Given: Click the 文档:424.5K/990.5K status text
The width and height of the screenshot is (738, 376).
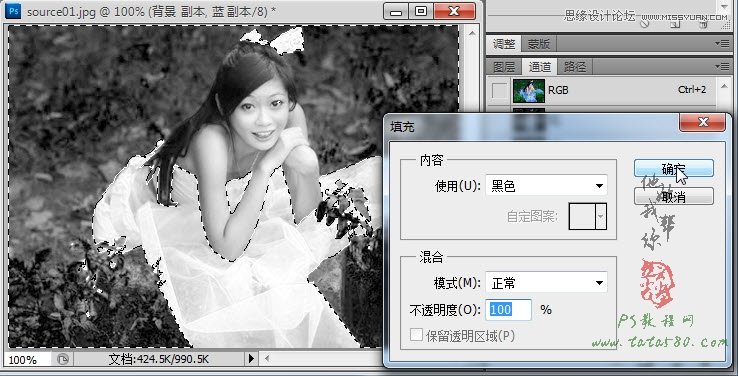Looking at the screenshot, I should pyautogui.click(x=159, y=360).
